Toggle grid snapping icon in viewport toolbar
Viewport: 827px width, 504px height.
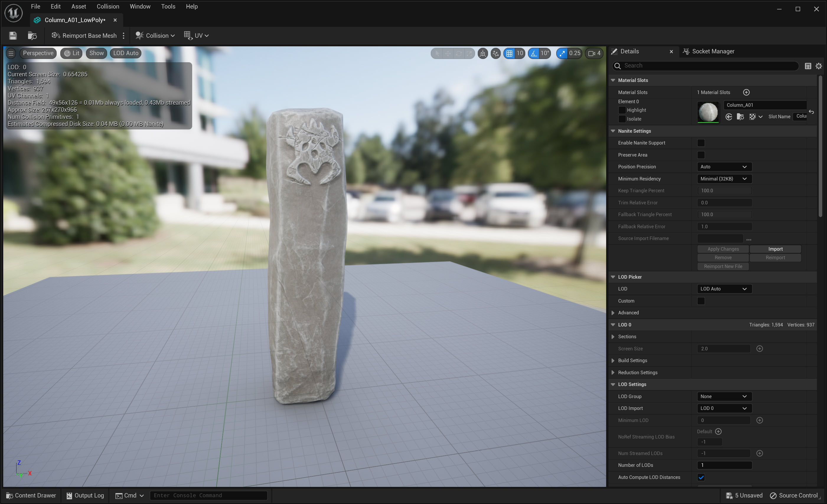509,53
